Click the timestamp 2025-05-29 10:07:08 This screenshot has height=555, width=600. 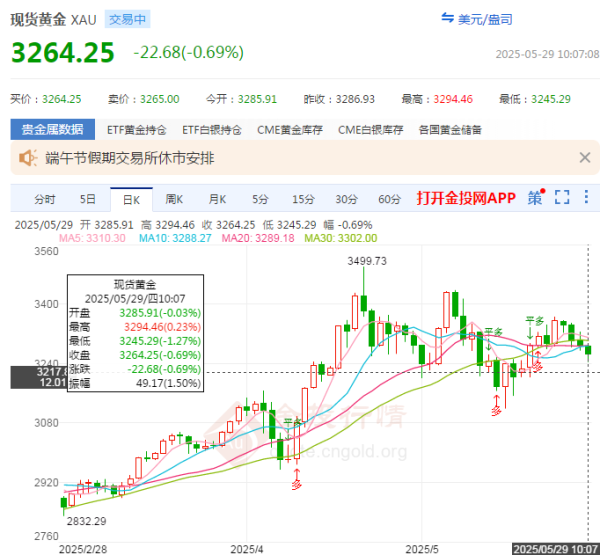[x=547, y=54]
